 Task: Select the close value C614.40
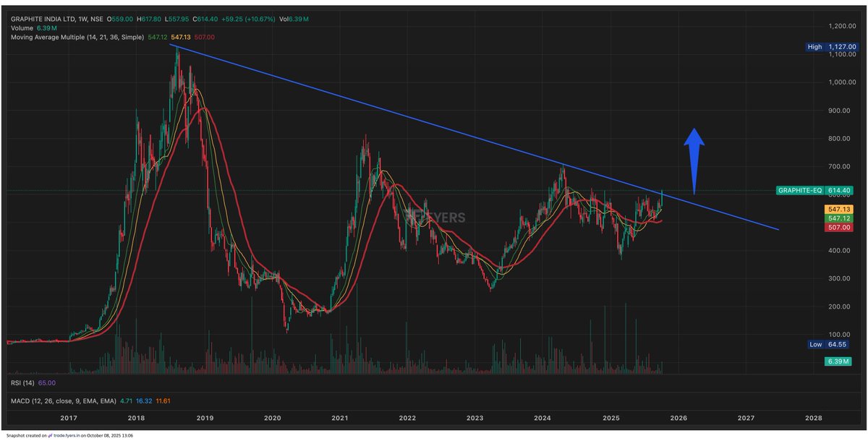[x=205, y=19]
